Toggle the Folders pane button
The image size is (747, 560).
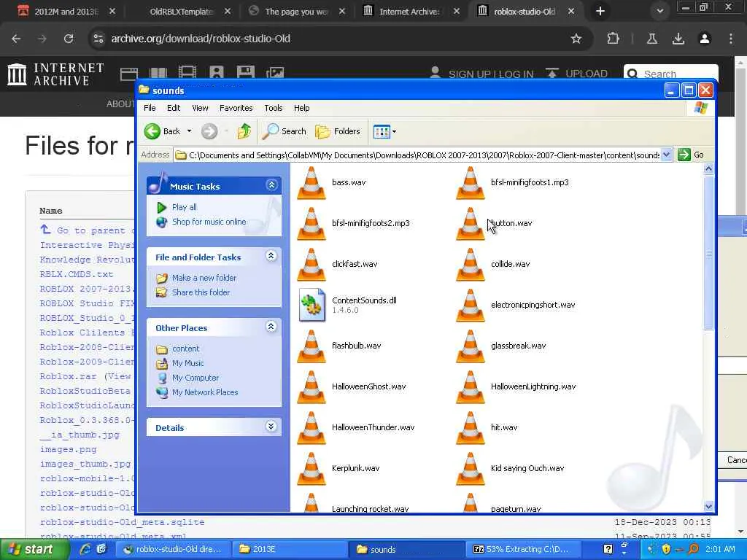pos(338,131)
